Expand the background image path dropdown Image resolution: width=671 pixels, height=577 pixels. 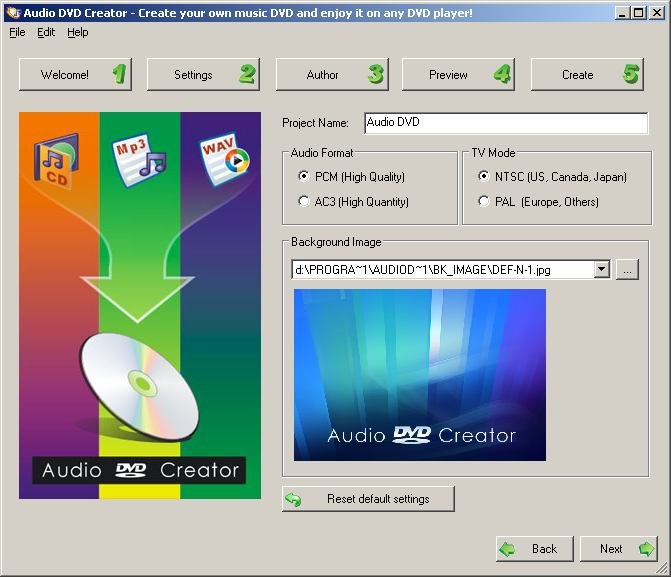(602, 269)
